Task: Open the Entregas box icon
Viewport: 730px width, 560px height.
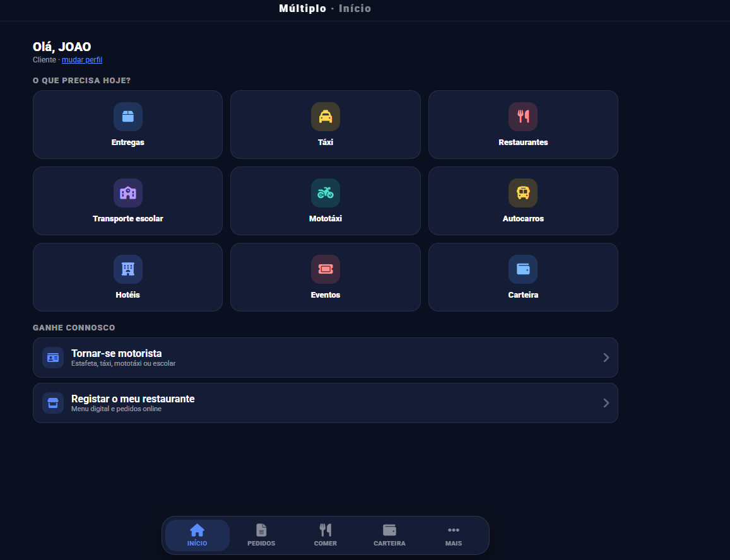Action: pos(128,117)
